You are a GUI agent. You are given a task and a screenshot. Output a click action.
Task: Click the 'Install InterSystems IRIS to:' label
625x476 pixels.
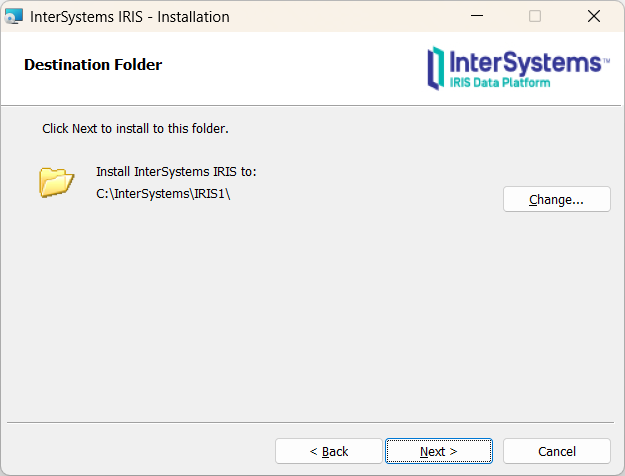(176, 172)
